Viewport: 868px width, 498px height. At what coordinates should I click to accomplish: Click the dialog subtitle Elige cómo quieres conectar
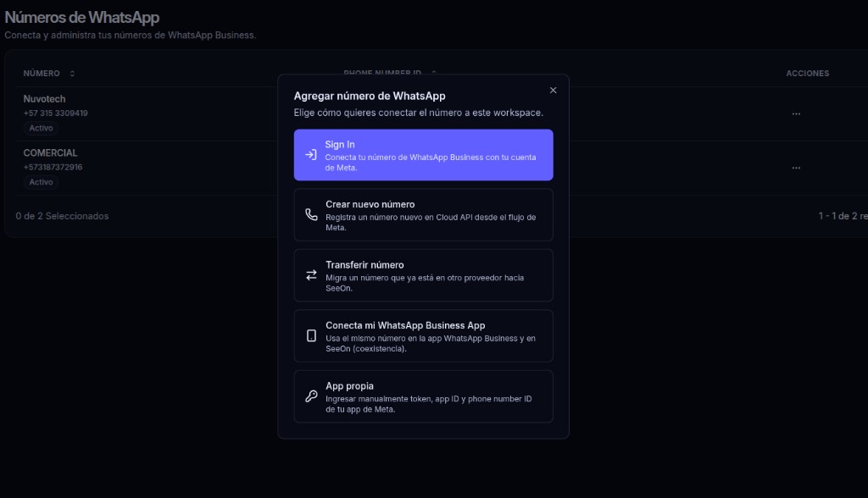[419, 113]
